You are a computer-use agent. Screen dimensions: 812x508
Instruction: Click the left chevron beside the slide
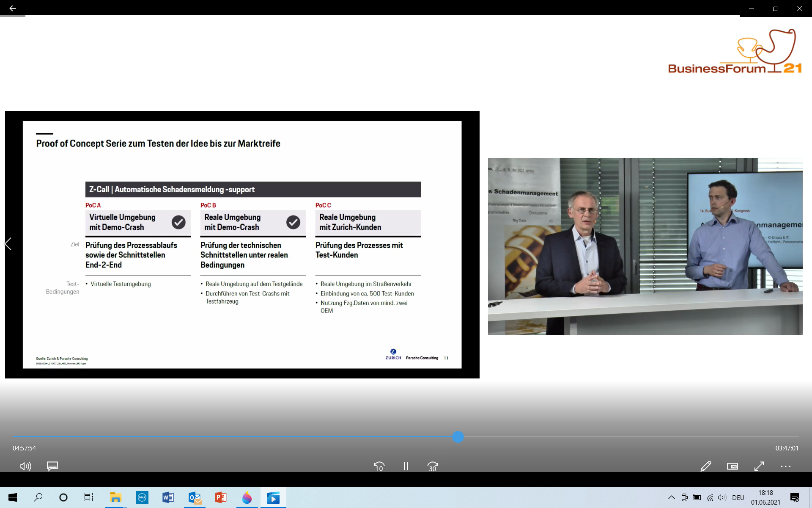pyautogui.click(x=8, y=244)
